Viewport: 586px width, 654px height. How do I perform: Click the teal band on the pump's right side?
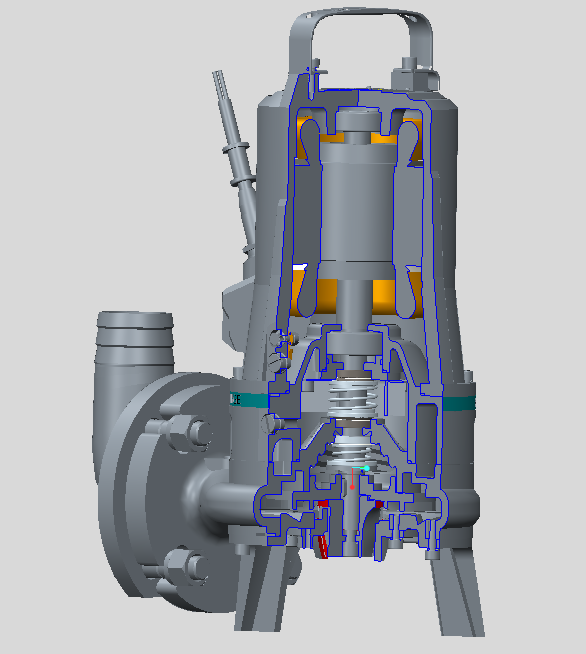point(458,403)
